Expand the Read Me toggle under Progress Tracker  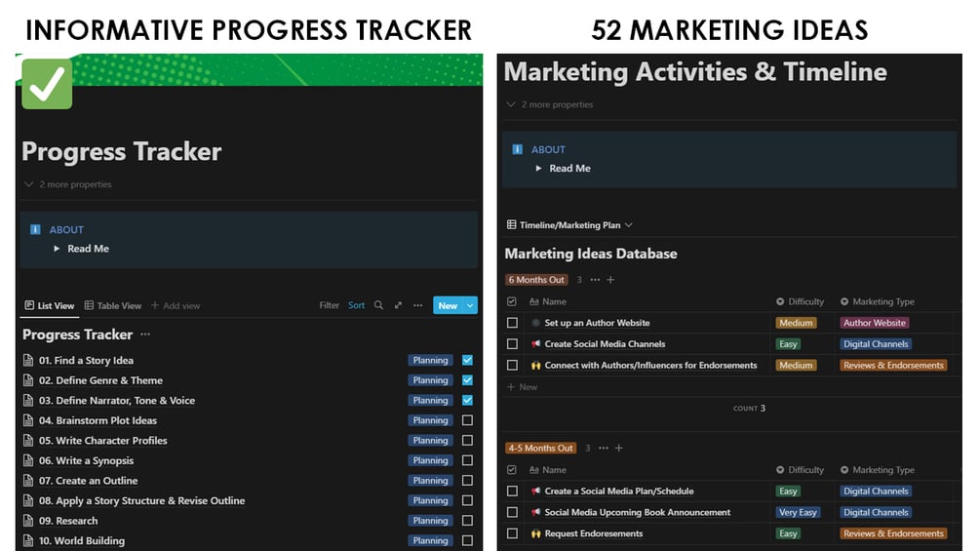58,249
